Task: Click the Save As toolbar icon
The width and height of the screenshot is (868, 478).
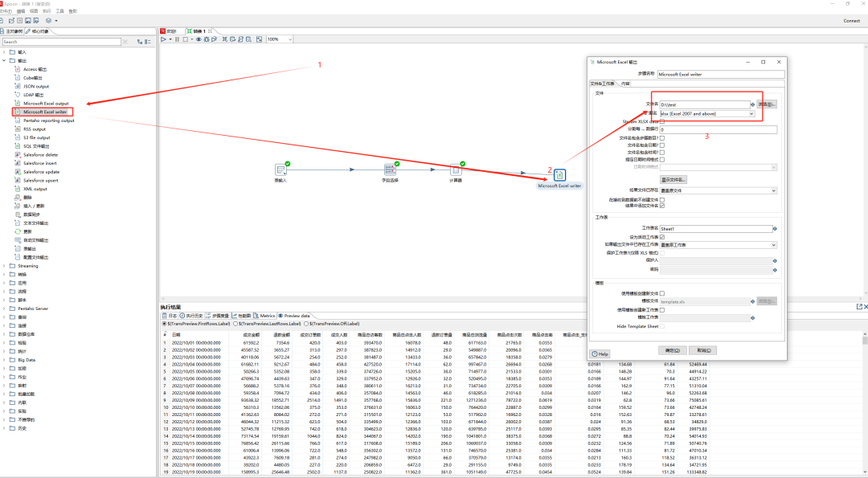Action: pos(35,20)
